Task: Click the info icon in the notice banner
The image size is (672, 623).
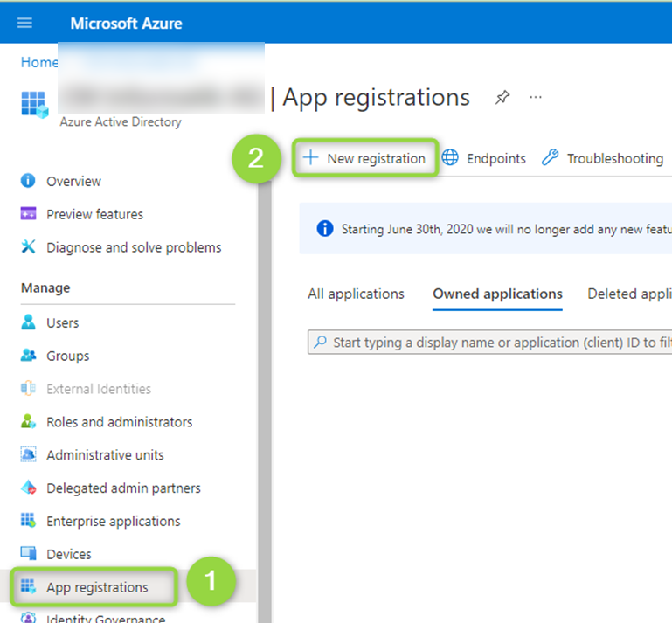Action: [324, 228]
